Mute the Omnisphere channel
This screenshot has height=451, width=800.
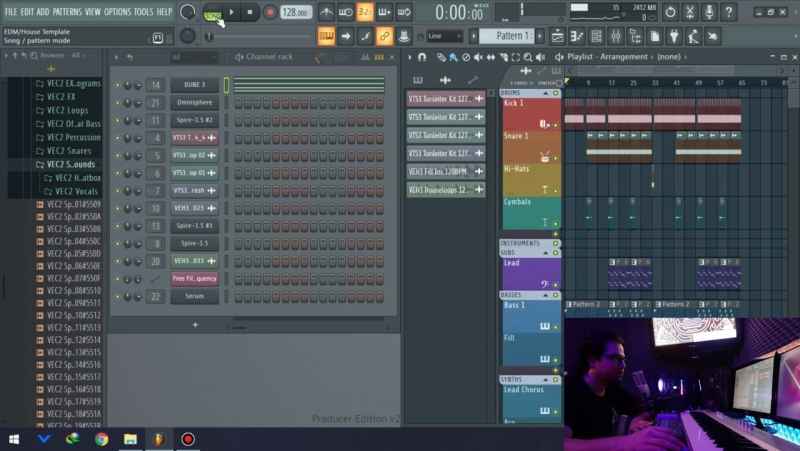[x=118, y=103]
